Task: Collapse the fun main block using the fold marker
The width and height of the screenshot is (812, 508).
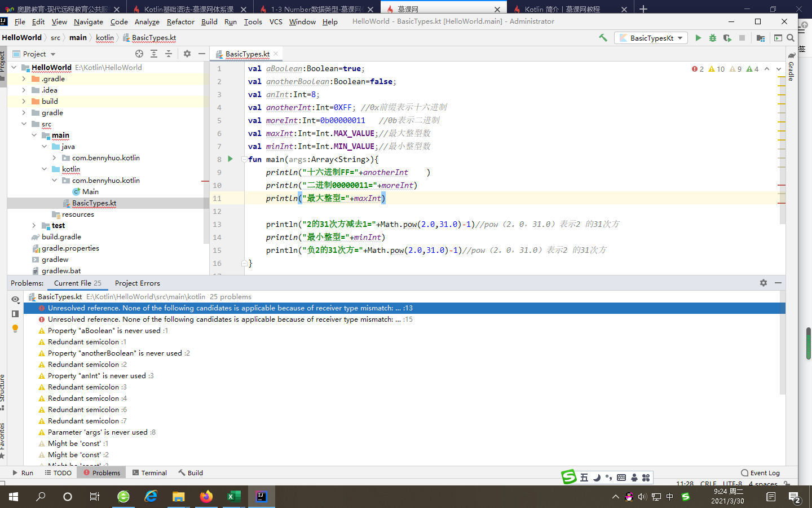Action: (244, 159)
